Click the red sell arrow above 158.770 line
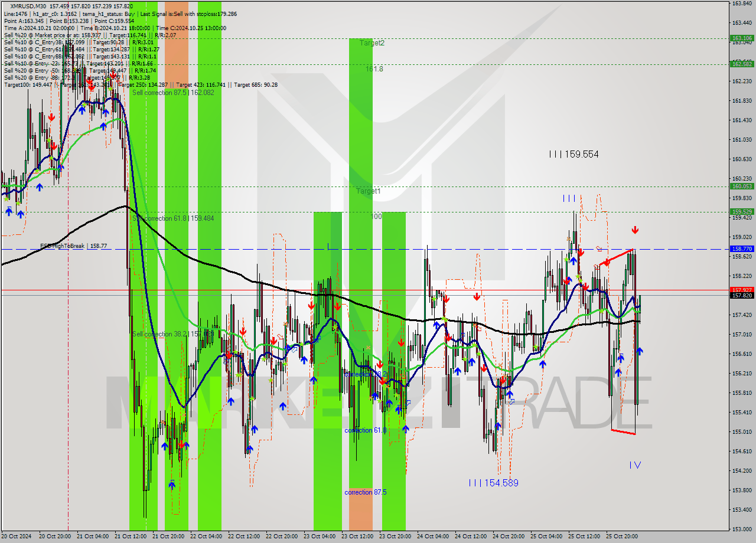Viewport: 756px width, 543px height. pyautogui.click(x=635, y=230)
